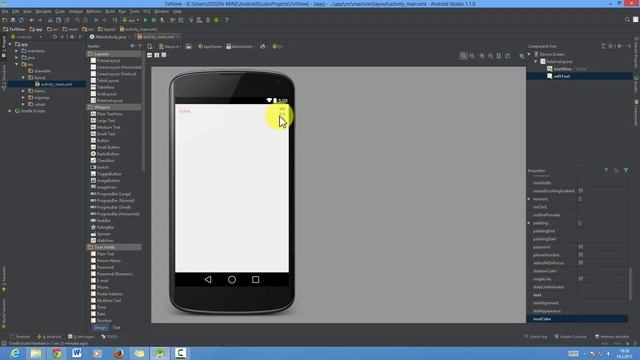Switch to the Text editor tab

(116, 327)
